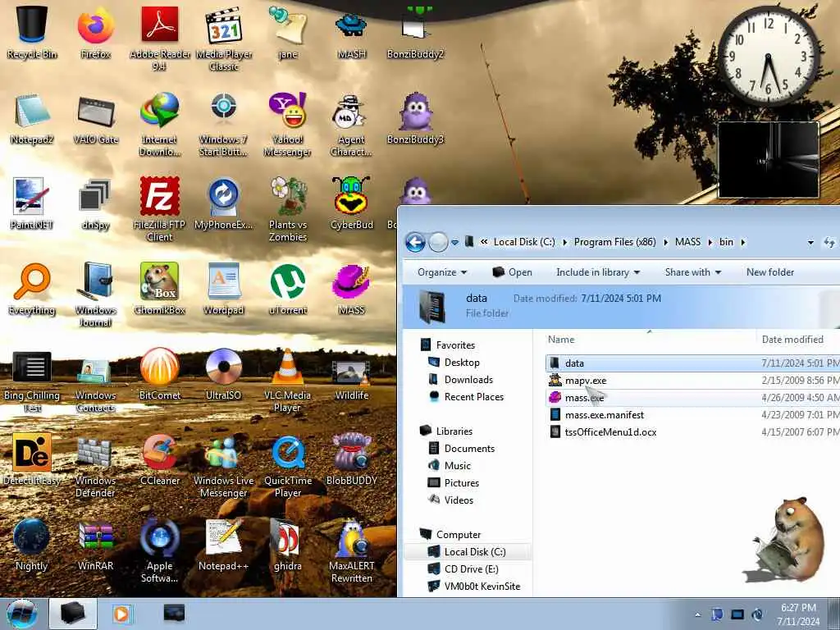840x630 pixels.
Task: Select the CyberBud desktop icon
Action: [x=351, y=203]
